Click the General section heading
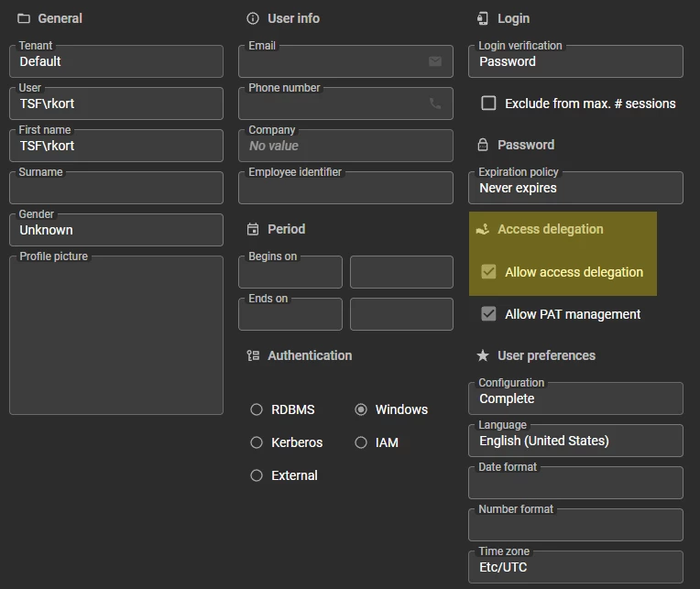This screenshot has width=700, height=589. click(x=60, y=18)
